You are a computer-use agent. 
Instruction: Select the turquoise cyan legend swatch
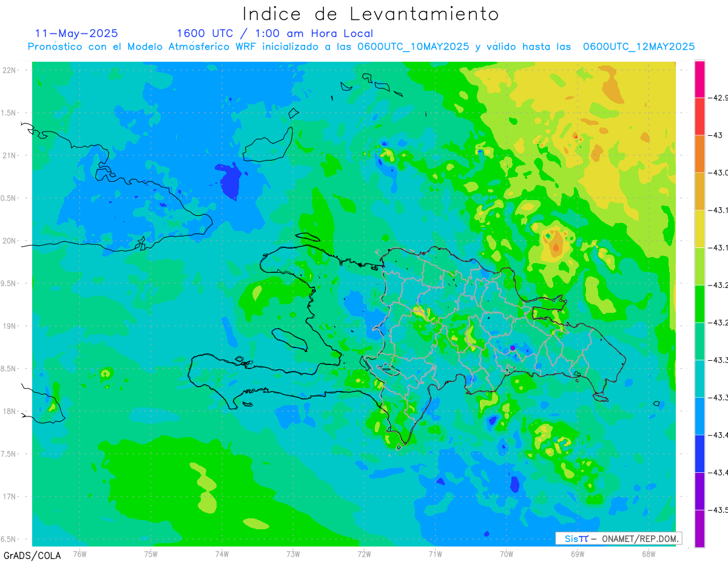tap(699, 378)
